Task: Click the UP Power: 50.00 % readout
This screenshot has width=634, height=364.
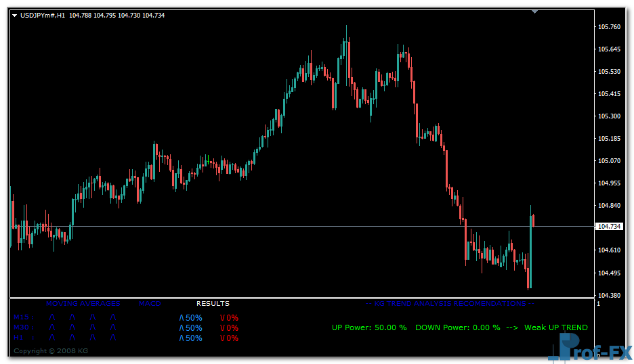Action: pyautogui.click(x=369, y=327)
